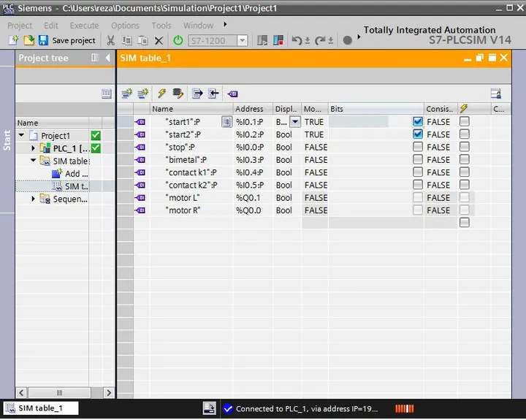
Task: Click the undo arrow icon
Action: point(297,41)
